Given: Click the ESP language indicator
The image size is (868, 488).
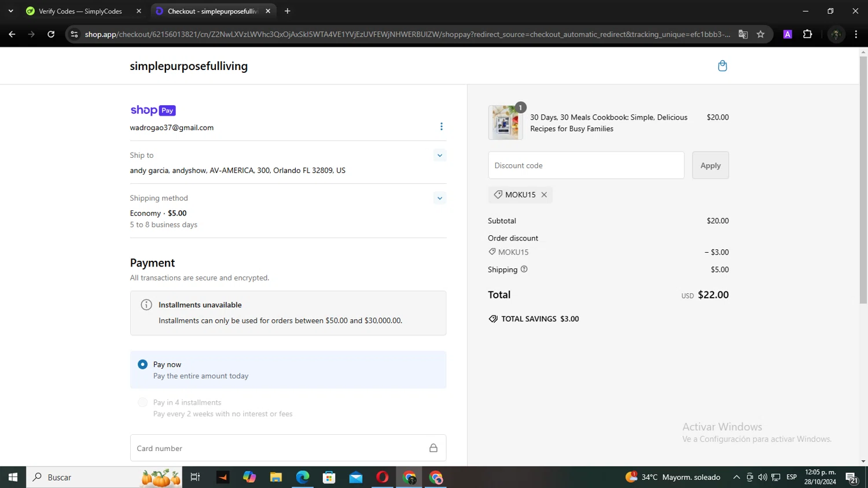Looking at the screenshot, I should click(x=792, y=477).
